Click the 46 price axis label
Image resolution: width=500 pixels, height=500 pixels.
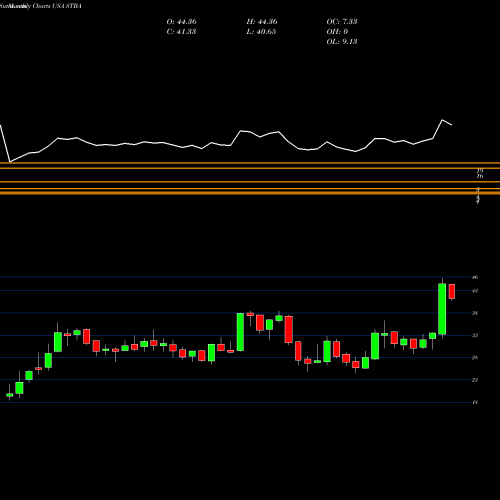[475, 277]
